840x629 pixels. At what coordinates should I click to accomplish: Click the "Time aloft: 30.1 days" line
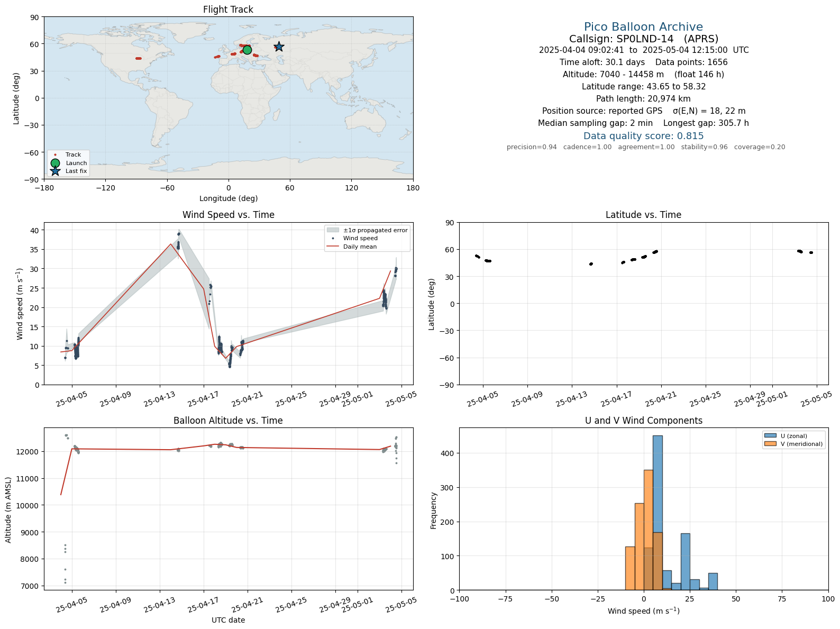click(x=643, y=62)
